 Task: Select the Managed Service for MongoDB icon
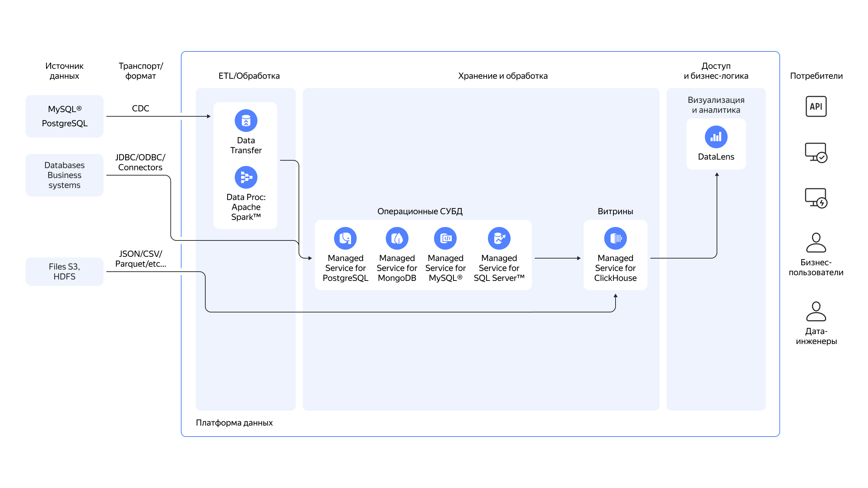click(397, 238)
